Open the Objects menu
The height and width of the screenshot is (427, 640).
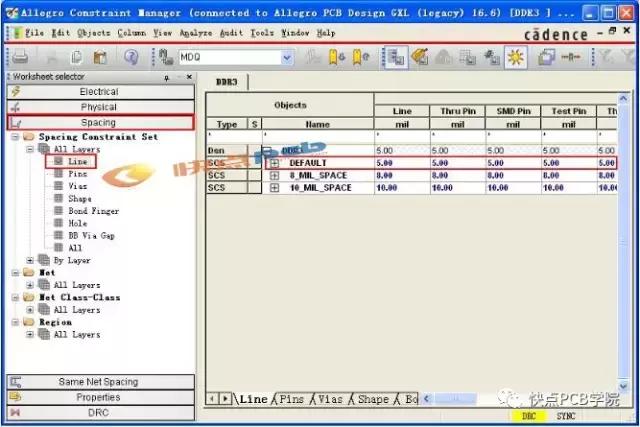(93, 33)
